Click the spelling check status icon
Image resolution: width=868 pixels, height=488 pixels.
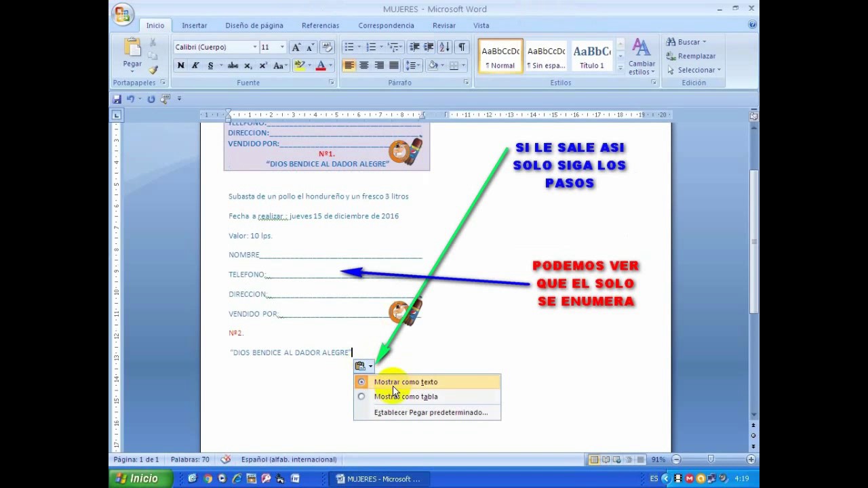click(226, 460)
